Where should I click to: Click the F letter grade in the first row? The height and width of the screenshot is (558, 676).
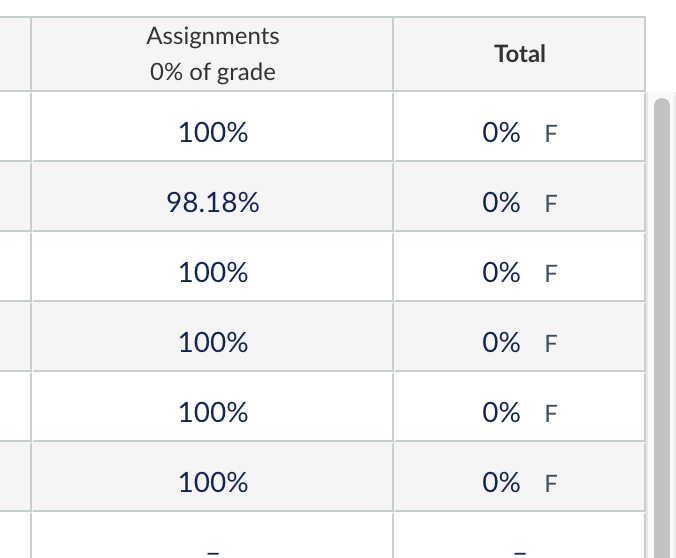coord(549,134)
